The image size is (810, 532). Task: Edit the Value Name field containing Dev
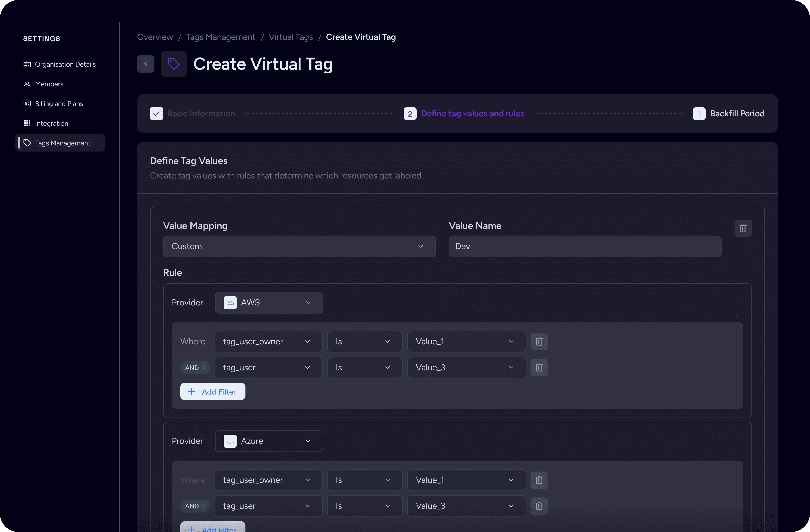click(x=585, y=246)
